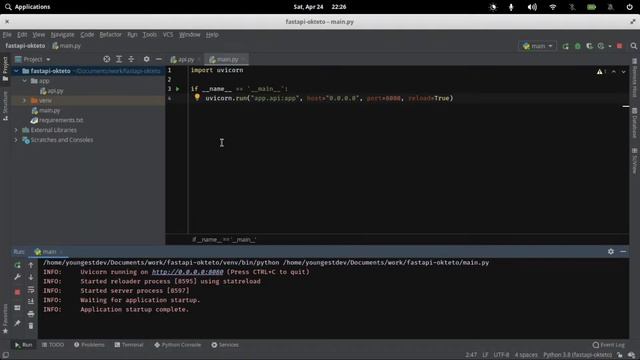
Task: Go to next highlighted problem arrow
Action: coord(624,71)
